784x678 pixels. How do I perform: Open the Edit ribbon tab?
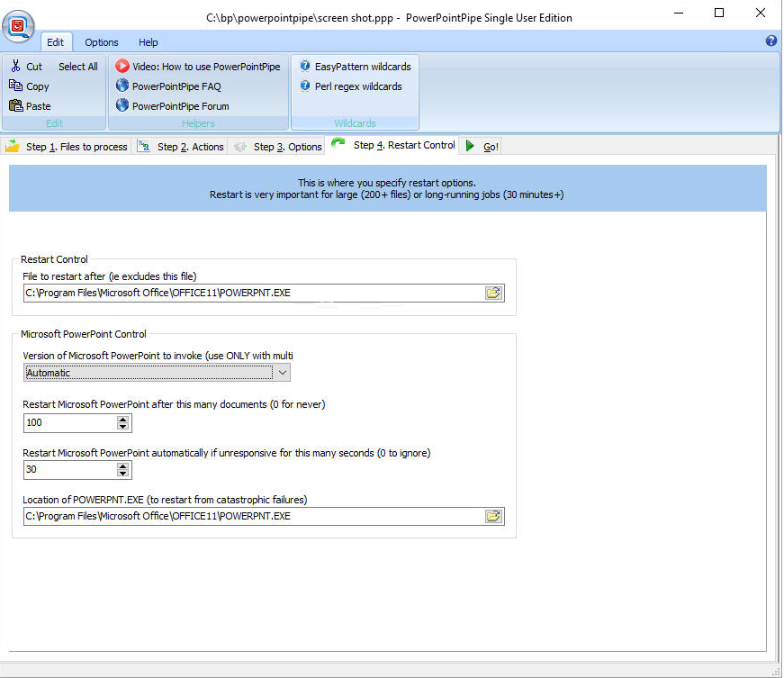point(55,42)
